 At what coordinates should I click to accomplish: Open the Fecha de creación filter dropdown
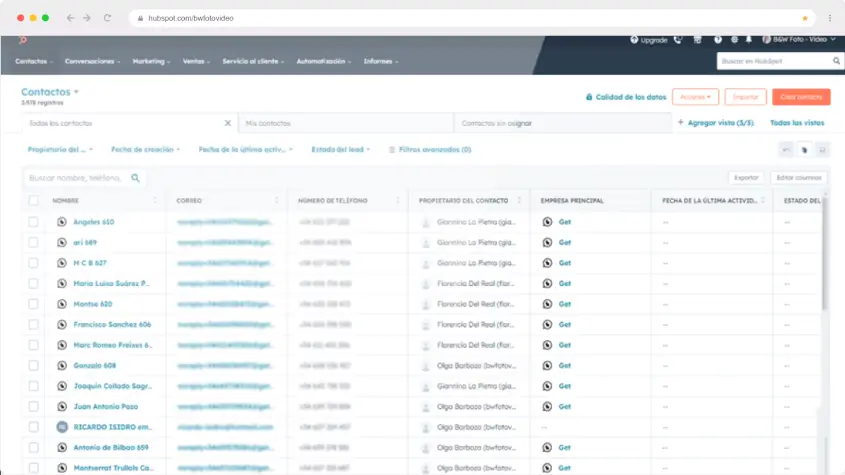click(146, 149)
